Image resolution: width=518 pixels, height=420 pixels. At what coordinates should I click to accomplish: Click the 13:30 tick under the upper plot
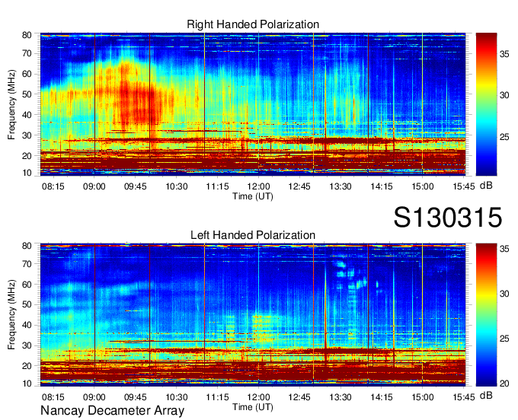341,186
